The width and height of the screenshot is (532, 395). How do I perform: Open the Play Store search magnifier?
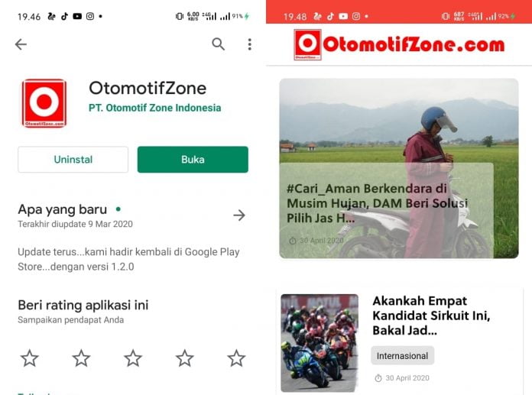coord(218,44)
